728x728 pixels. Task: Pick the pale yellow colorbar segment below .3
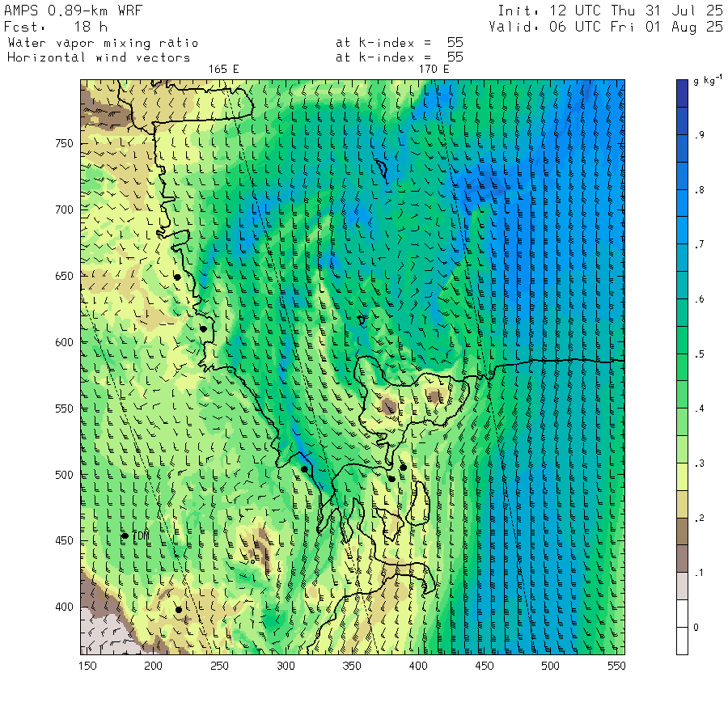682,476
